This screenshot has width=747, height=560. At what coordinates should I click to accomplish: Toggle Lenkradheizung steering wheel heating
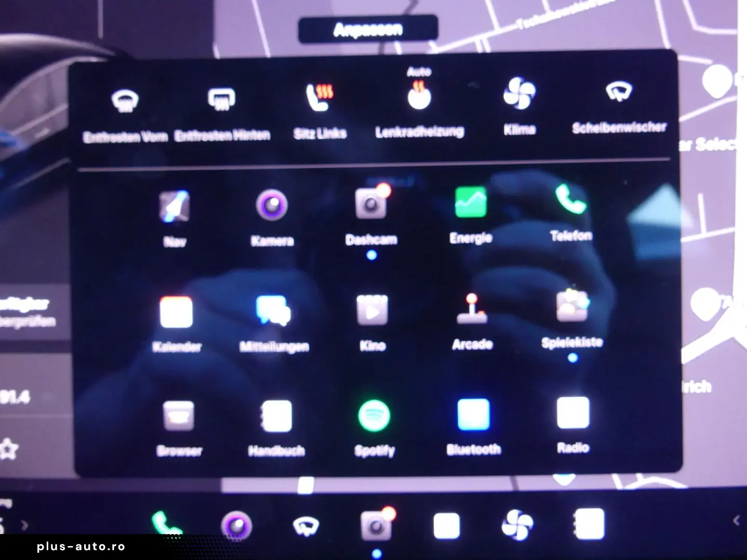pos(419,97)
